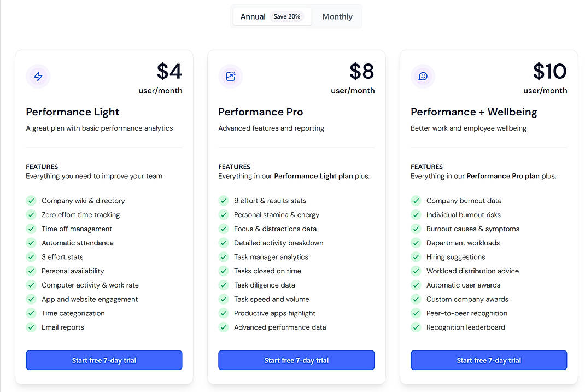Viewport: 585px width, 392px height.
Task: Click the Performance Light plan title
Action: pyautogui.click(x=72, y=112)
